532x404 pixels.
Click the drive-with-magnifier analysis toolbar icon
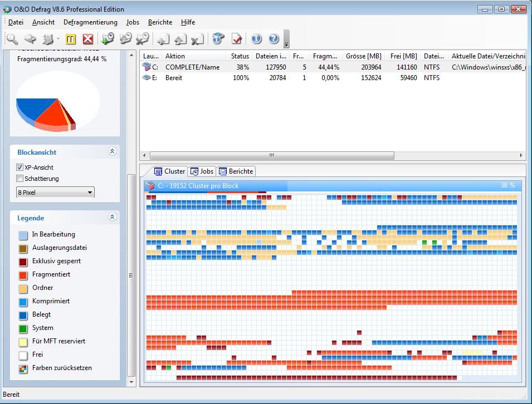[30, 39]
